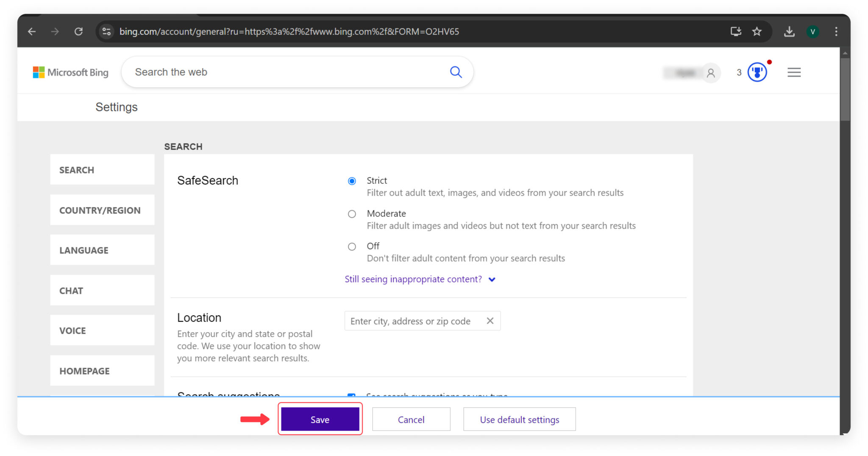The width and height of the screenshot is (868, 456).
Task: Click the browser refresh icon
Action: point(78,31)
